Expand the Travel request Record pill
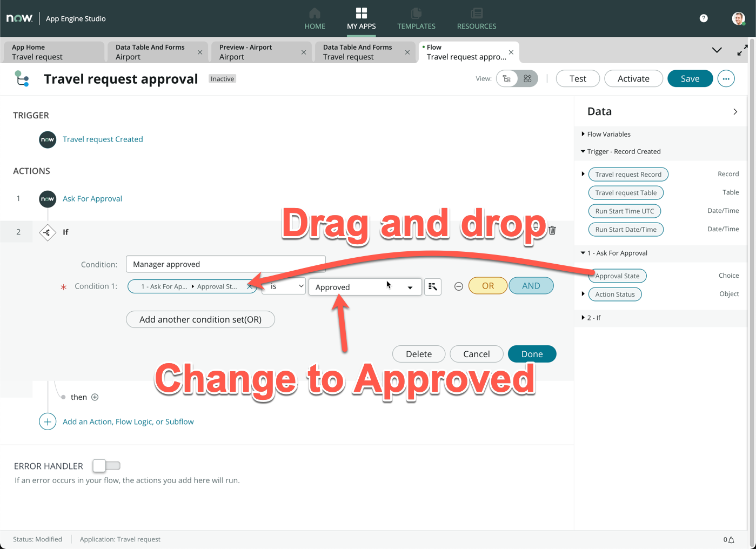The height and width of the screenshot is (549, 756). click(x=583, y=174)
